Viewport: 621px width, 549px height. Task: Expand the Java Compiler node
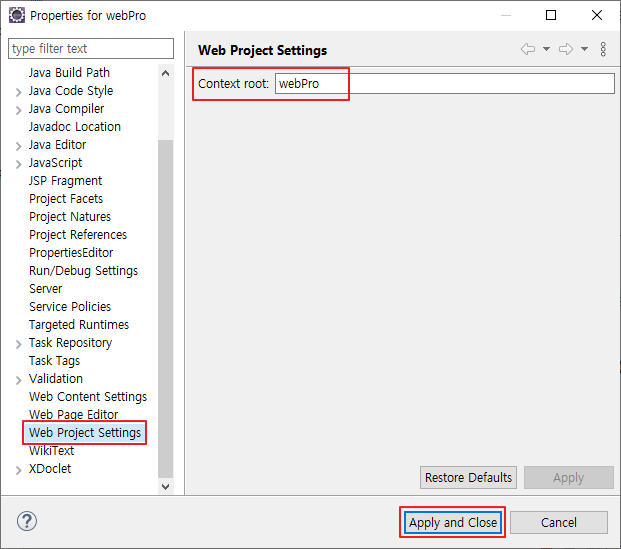click(18, 110)
